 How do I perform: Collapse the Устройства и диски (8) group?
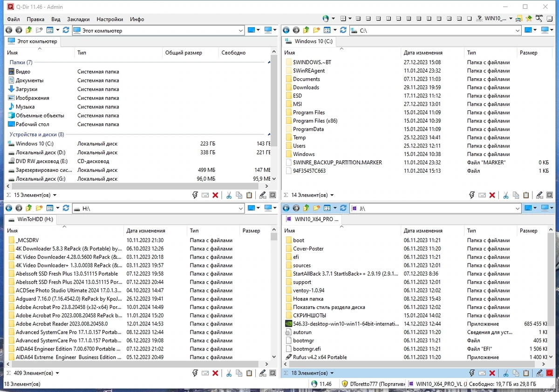pyautogui.click(x=269, y=135)
